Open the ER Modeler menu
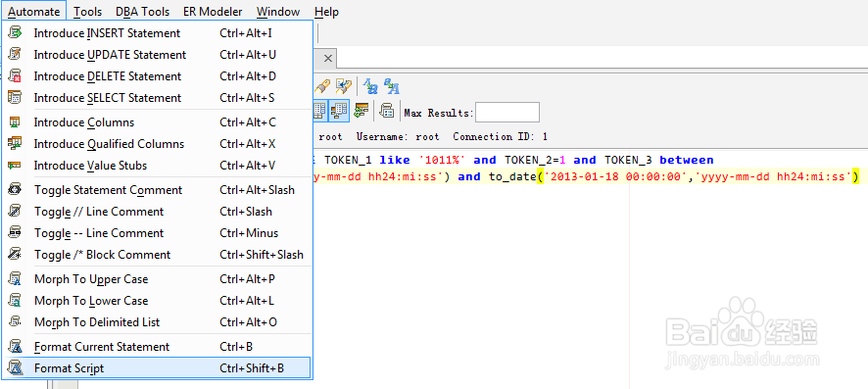Viewport: 868px width, 389px height. [213, 12]
